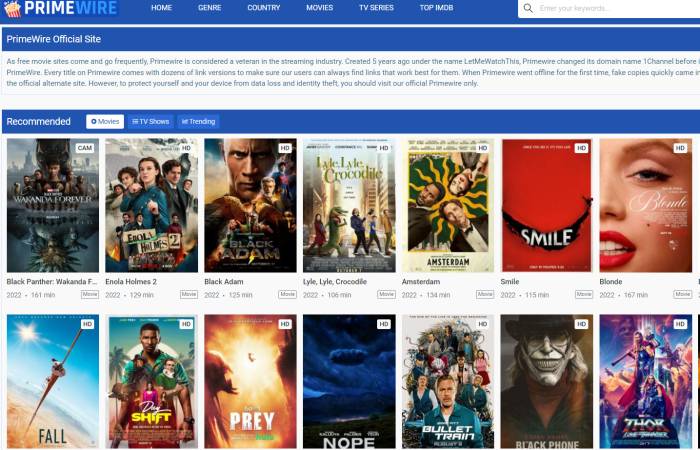The width and height of the screenshot is (700, 450).
Task: Open the Top IMDB nav link
Action: click(436, 8)
